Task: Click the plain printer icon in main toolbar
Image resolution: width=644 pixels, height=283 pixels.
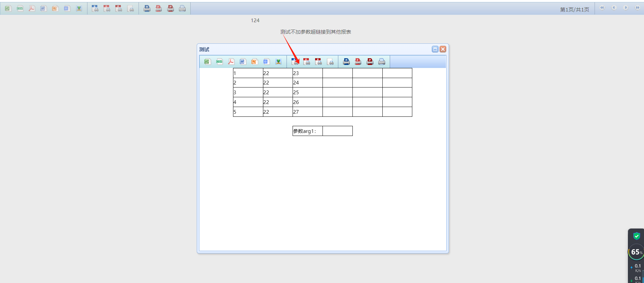Action: [x=182, y=8]
